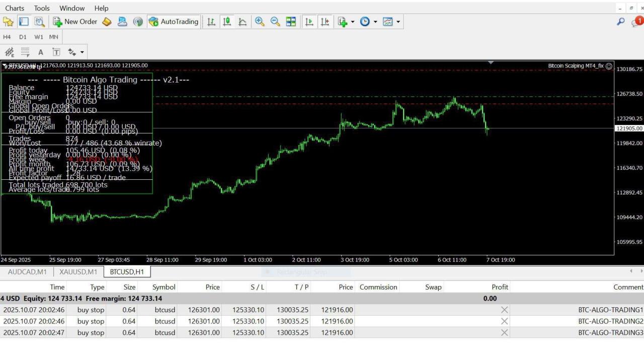Open the Tools menu

[x=42, y=8]
